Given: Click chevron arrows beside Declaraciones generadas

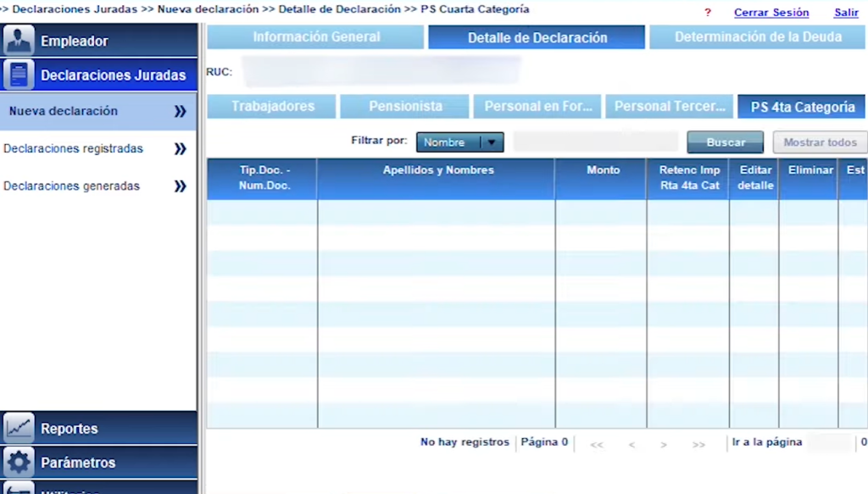Looking at the screenshot, I should [x=180, y=186].
